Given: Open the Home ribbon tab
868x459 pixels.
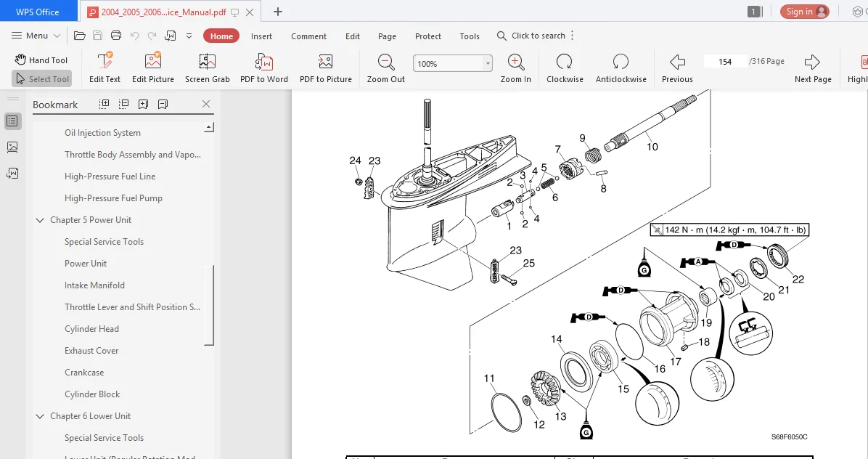Looking at the screenshot, I should [221, 36].
